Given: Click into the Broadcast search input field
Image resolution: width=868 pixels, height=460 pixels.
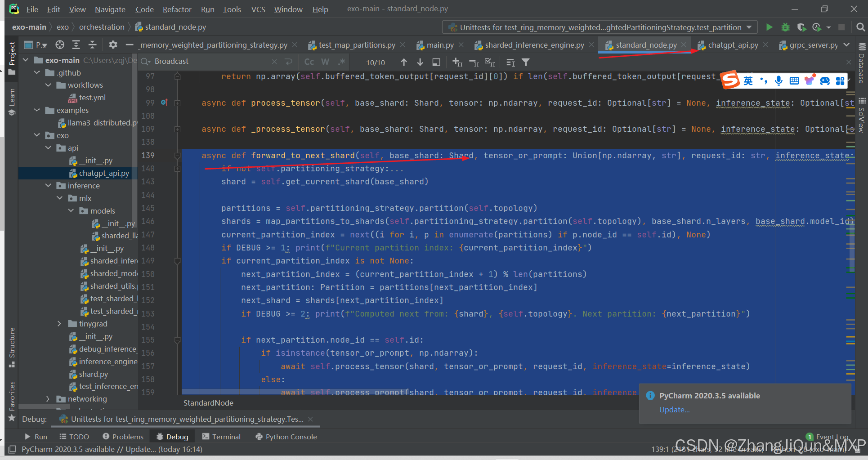Looking at the screenshot, I should tap(211, 62).
